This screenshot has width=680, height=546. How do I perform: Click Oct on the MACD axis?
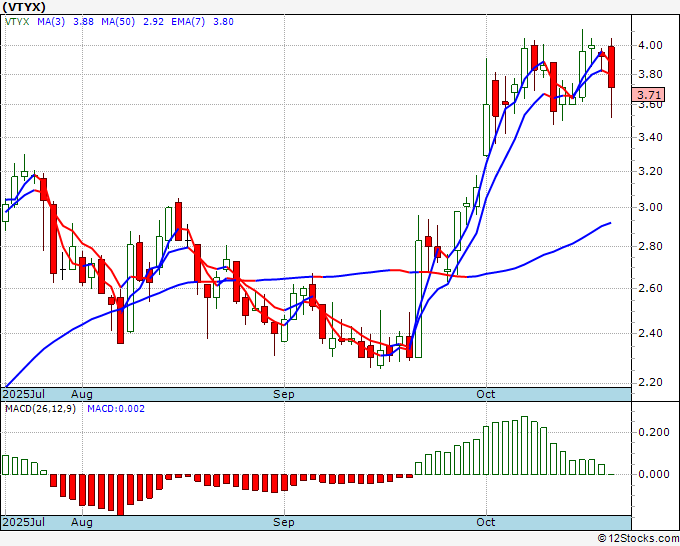click(x=486, y=522)
